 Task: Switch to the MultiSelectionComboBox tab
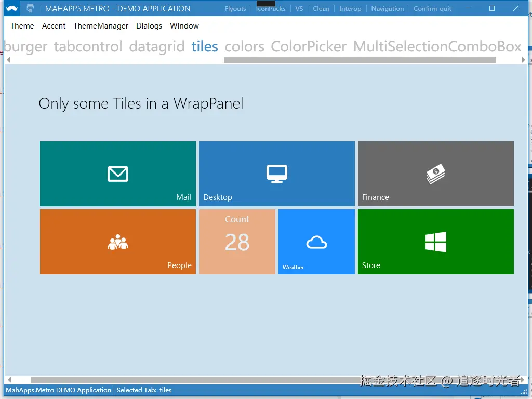[x=437, y=46]
